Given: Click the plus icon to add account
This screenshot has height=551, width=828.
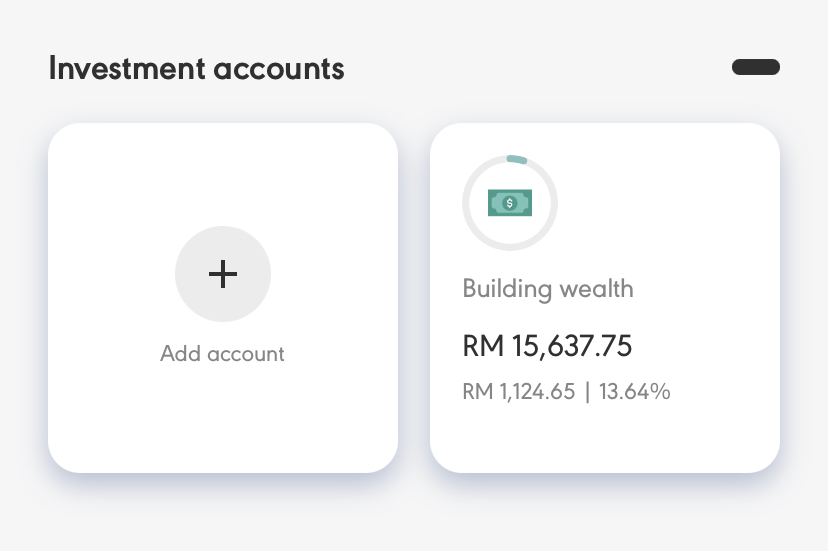Looking at the screenshot, I should 223,274.
